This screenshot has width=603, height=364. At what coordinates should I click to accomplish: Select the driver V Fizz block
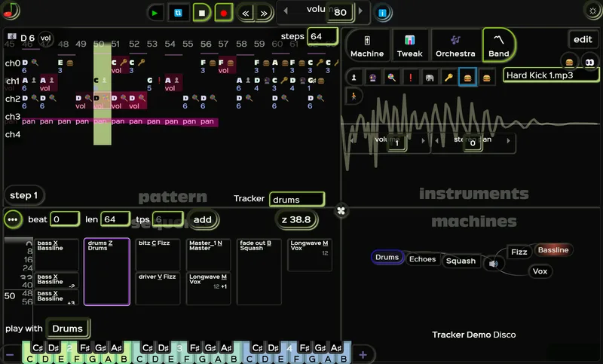tap(158, 289)
